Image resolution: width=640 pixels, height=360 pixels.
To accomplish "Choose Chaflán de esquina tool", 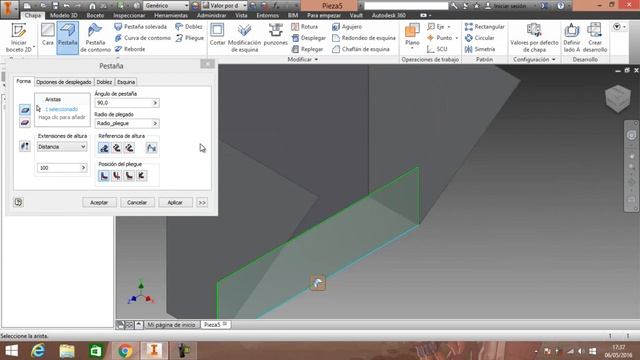I will tap(361, 49).
